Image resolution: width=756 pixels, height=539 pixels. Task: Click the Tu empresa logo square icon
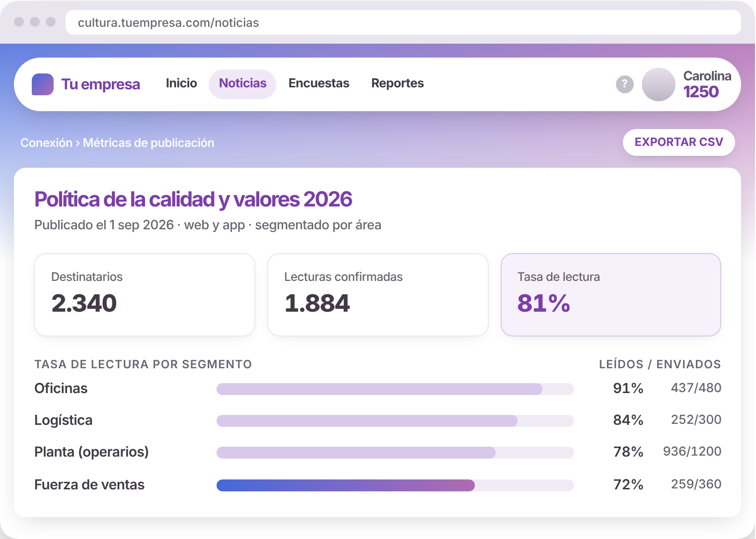pyautogui.click(x=43, y=84)
